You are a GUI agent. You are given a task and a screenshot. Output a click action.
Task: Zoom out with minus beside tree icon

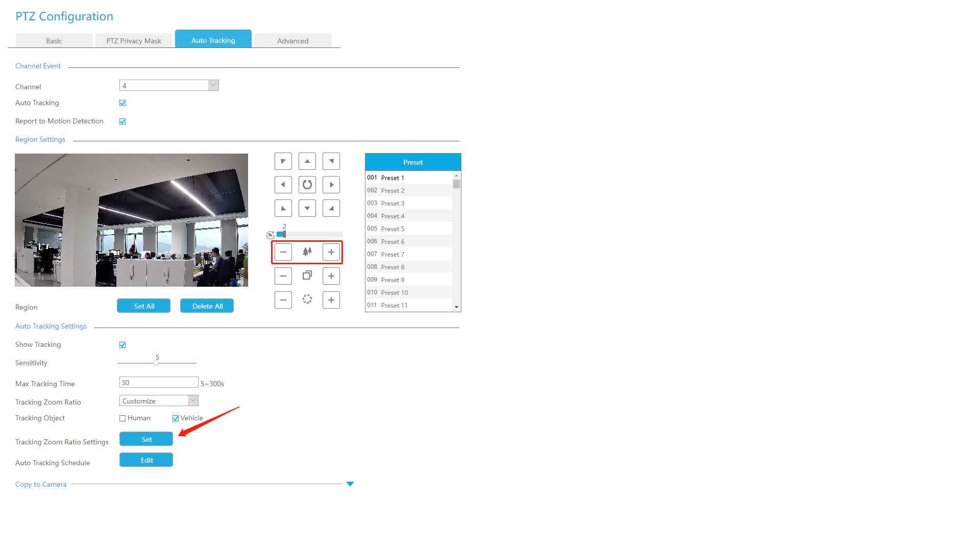tap(283, 252)
